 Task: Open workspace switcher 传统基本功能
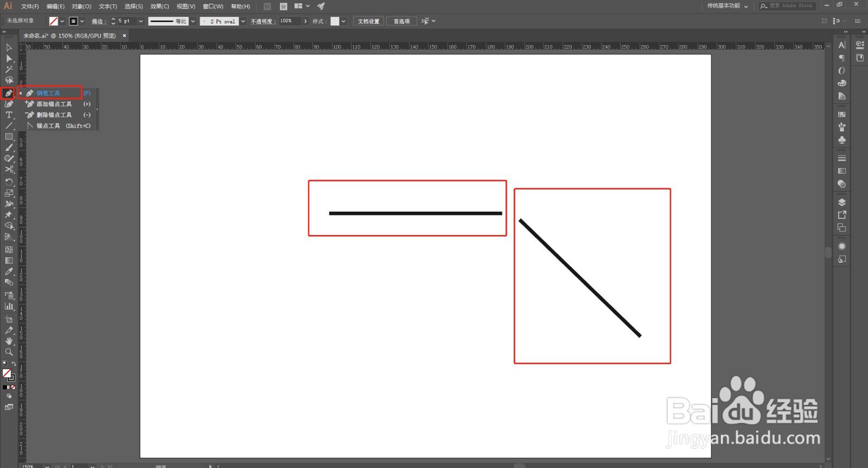(x=727, y=6)
